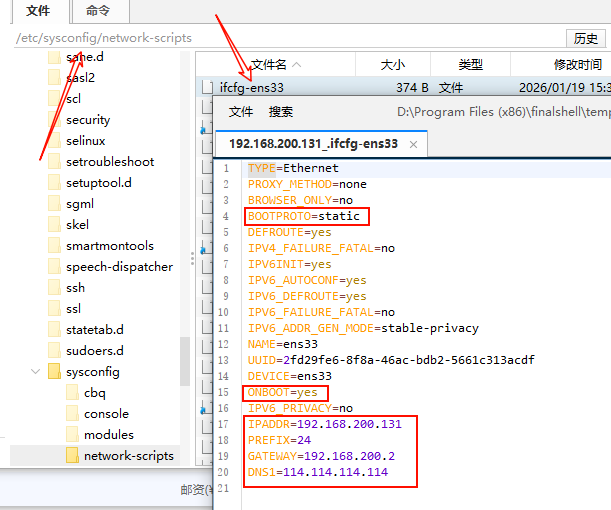
Task: Switch to the 文件 tab at top
Action: [x=38, y=11]
